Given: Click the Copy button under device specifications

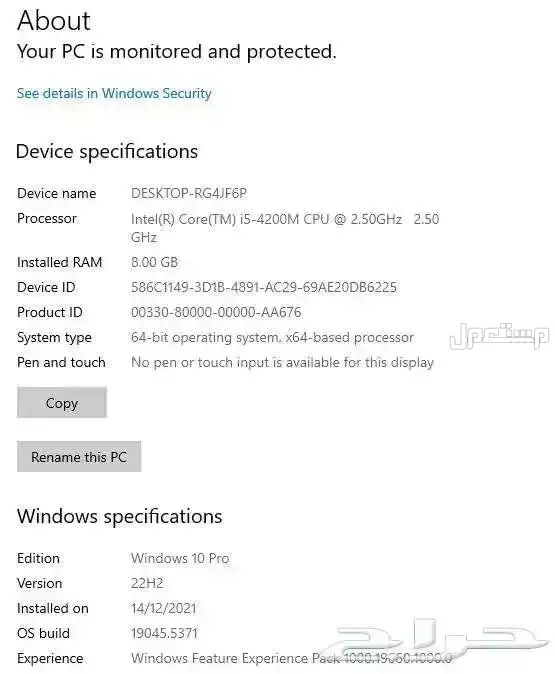Looking at the screenshot, I should click(x=62, y=402).
